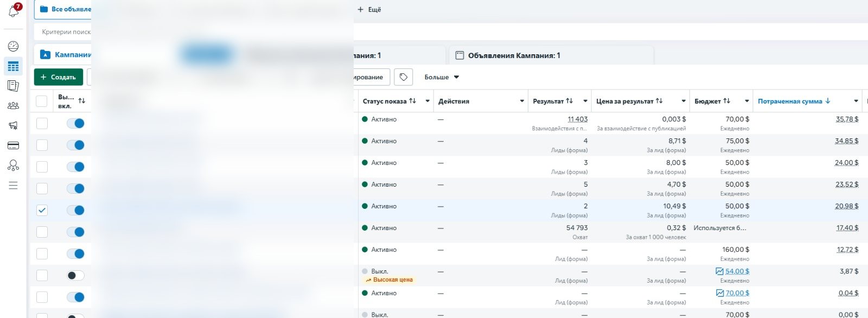Click the 11 403 result value
The image size is (868, 318).
[578, 119]
